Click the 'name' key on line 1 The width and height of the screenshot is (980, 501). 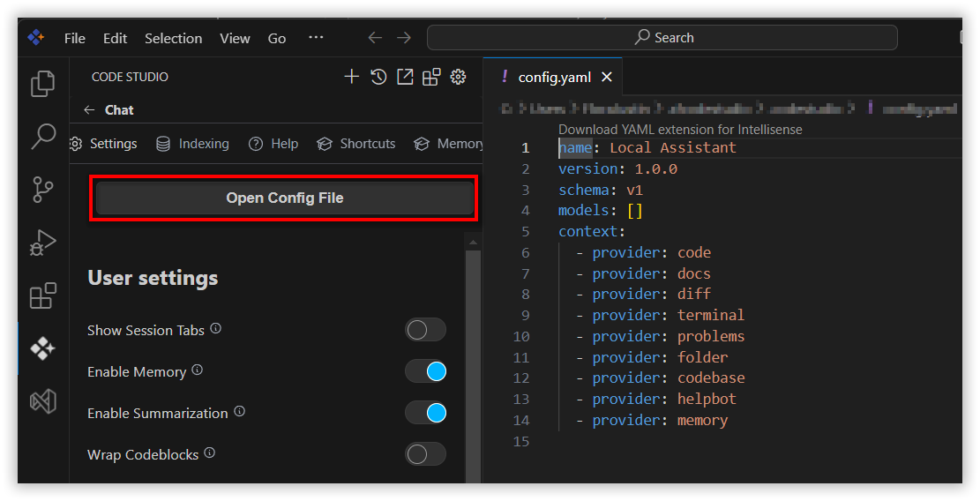coord(575,147)
